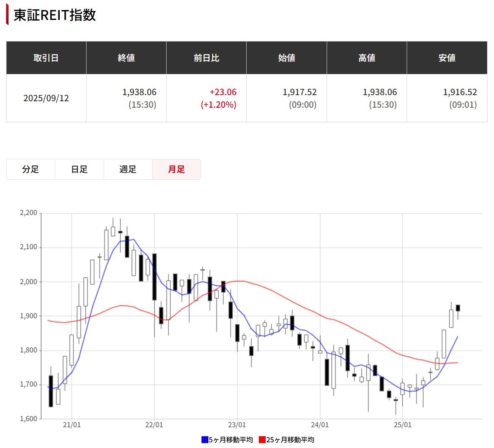This screenshot has width=494, height=448.
Task: Switch to the 日足 timeframe tab
Action: point(79,169)
